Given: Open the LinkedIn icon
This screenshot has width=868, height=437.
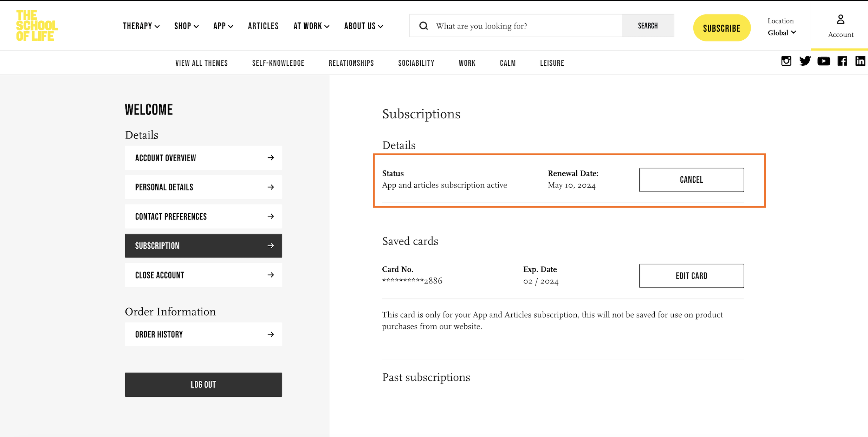Looking at the screenshot, I should 860,61.
